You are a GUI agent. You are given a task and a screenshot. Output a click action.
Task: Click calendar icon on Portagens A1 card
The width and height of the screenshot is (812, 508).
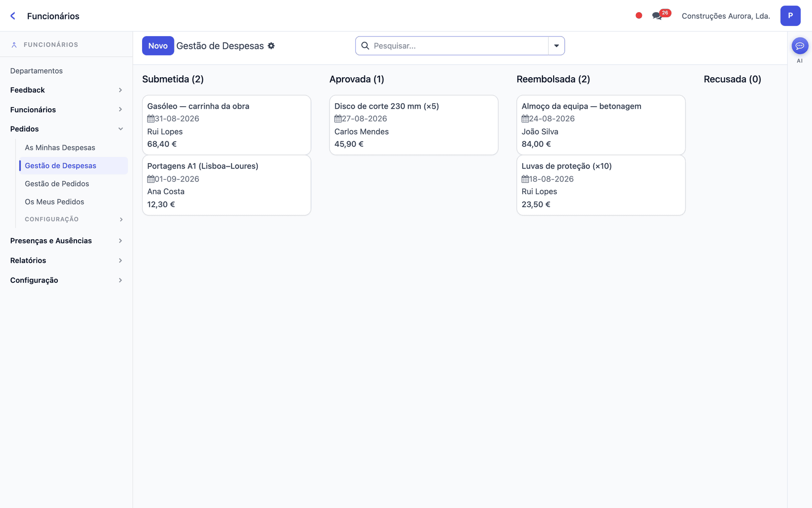(x=151, y=179)
